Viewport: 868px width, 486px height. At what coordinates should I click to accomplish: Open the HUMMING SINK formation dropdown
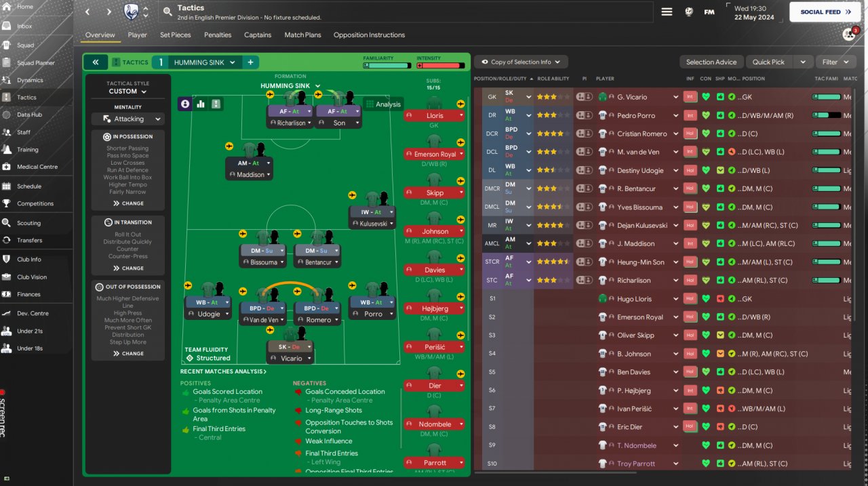tap(290, 86)
